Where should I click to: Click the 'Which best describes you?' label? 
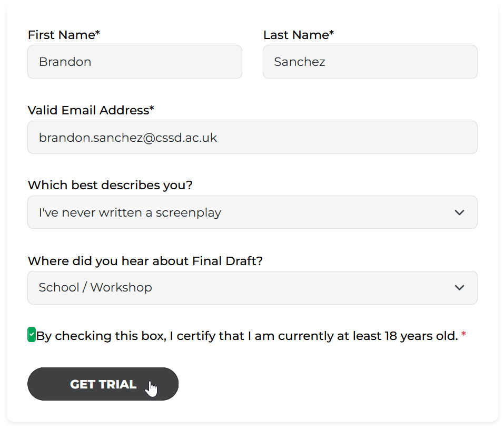click(x=110, y=186)
